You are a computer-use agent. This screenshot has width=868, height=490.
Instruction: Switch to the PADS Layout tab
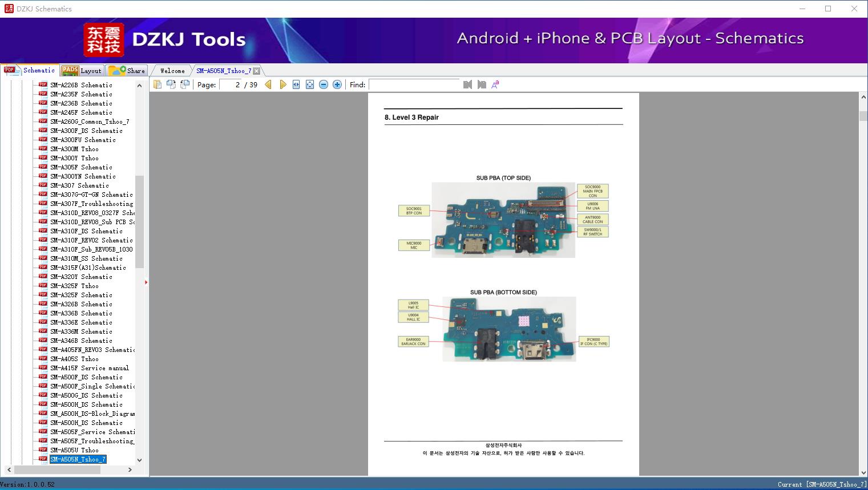(82, 71)
